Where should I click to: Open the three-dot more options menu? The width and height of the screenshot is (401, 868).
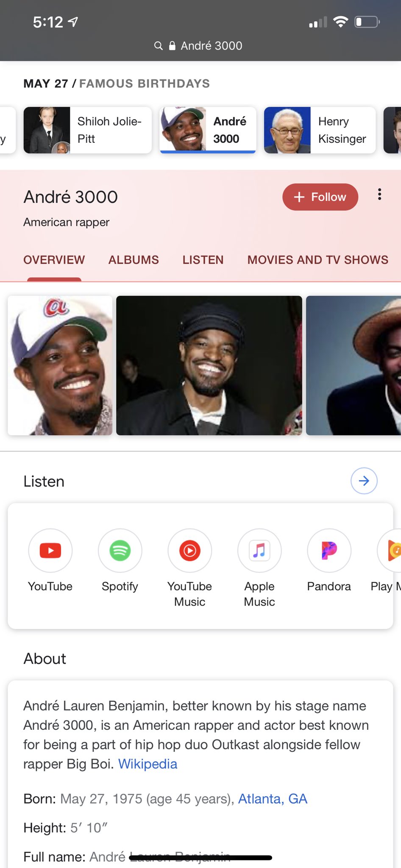[379, 195]
